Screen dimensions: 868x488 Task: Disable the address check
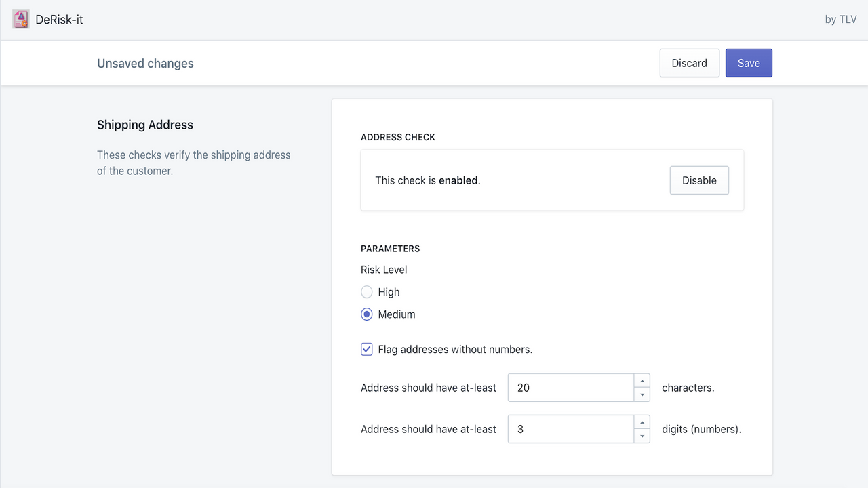pos(699,180)
